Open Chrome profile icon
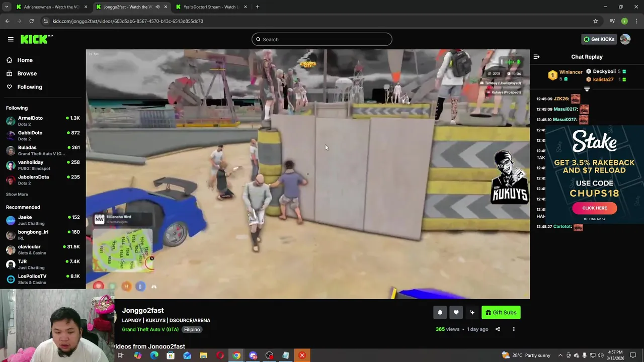The width and height of the screenshot is (644, 362). [x=624, y=21]
